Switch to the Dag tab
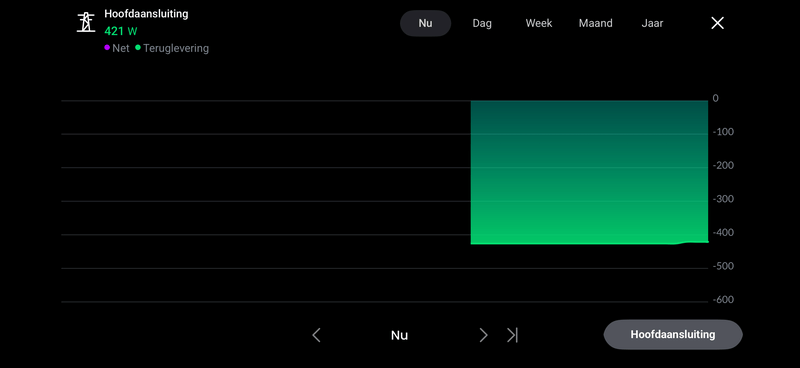The image size is (800, 368). tap(482, 23)
